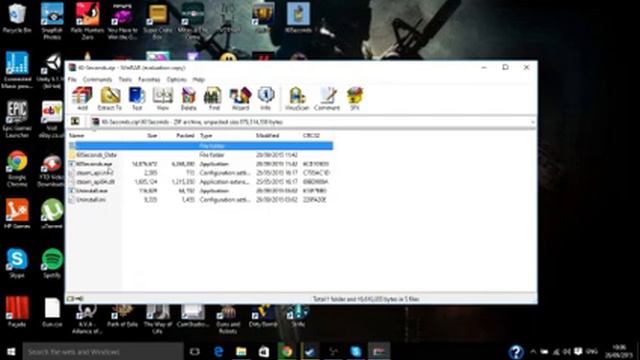Select the steam_api.ini file row
The image size is (640, 360).
200,173
